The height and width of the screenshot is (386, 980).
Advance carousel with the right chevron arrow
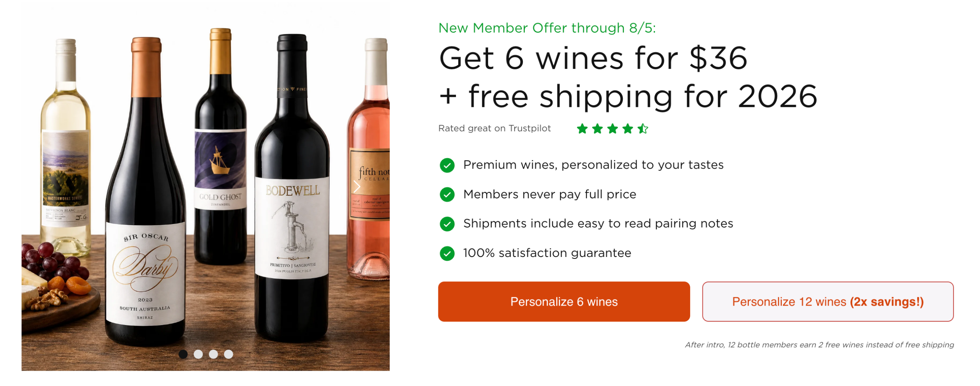coord(357,187)
